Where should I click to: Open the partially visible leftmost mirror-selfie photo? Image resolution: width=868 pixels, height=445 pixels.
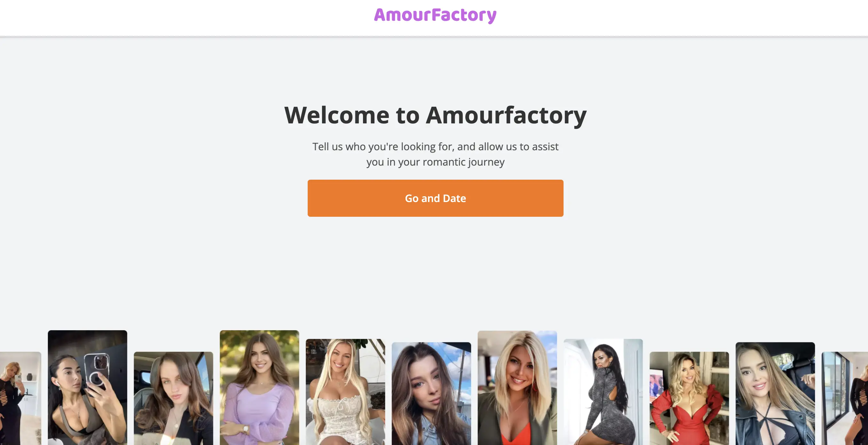click(20, 398)
